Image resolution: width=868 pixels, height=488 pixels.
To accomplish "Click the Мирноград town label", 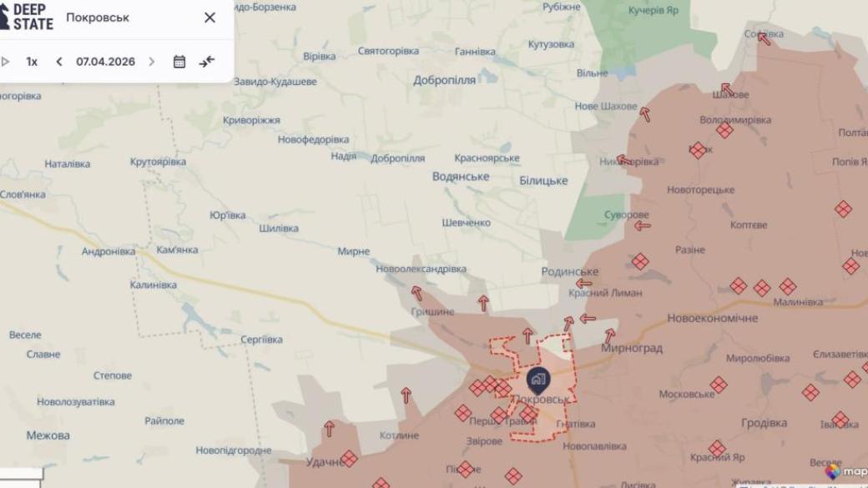I will point(632,349).
